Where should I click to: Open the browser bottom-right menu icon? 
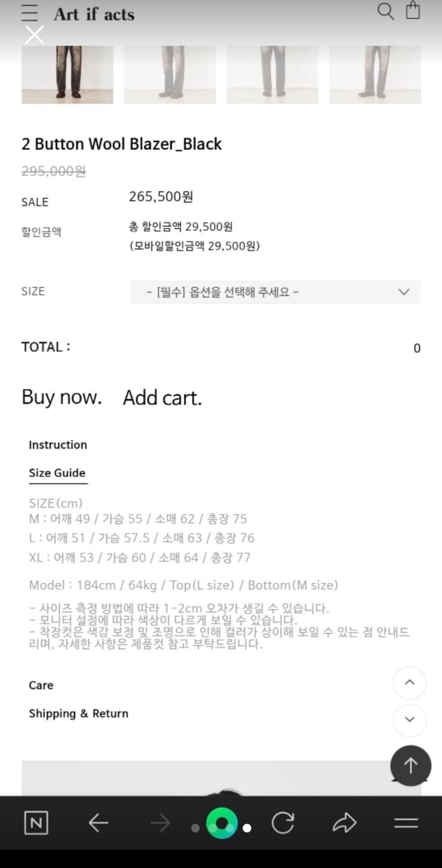tap(406, 823)
